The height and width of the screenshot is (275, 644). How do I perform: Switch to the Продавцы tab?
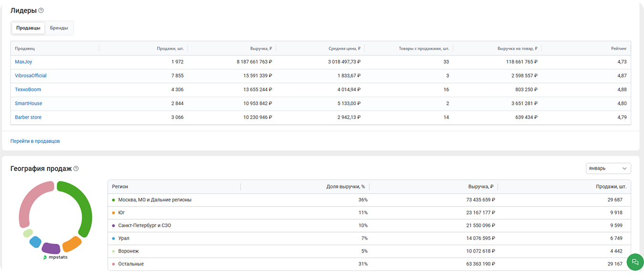[x=28, y=28]
